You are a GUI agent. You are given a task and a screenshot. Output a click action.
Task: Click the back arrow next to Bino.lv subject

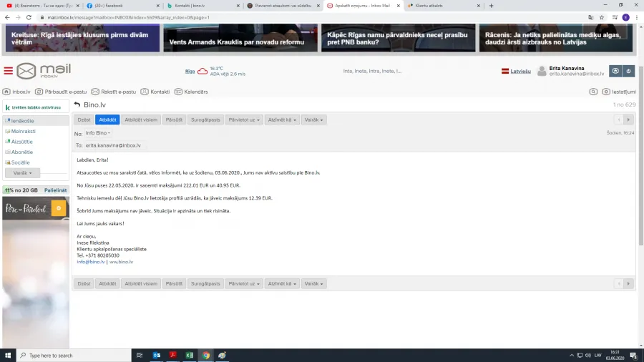point(77,104)
